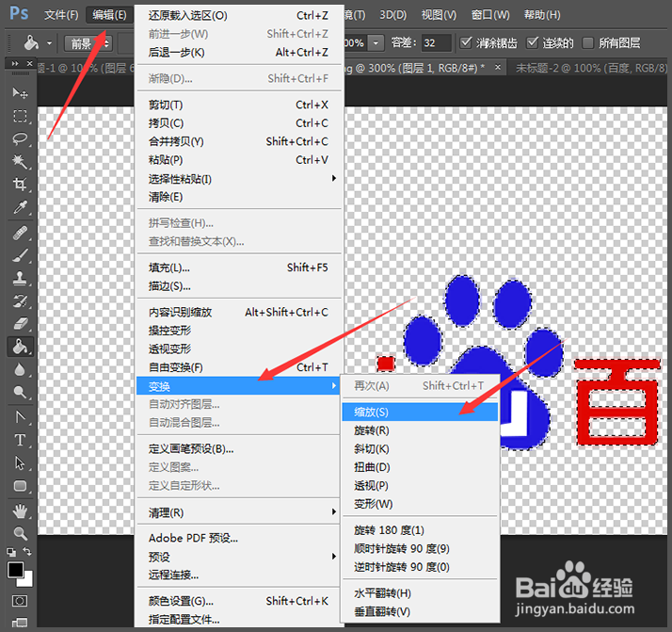The height and width of the screenshot is (632, 672).
Task: Toggle Quick Mask mode
Action: [x=19, y=601]
